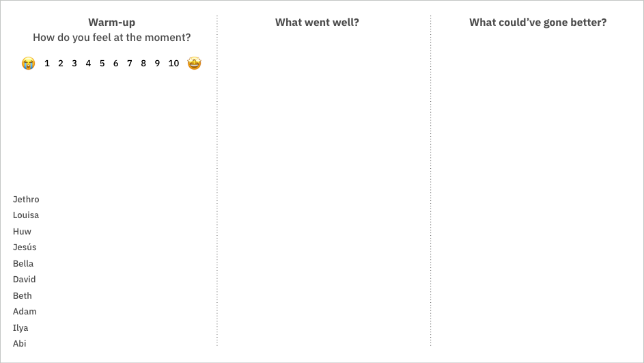Select number 5 on the mood scale

point(102,64)
